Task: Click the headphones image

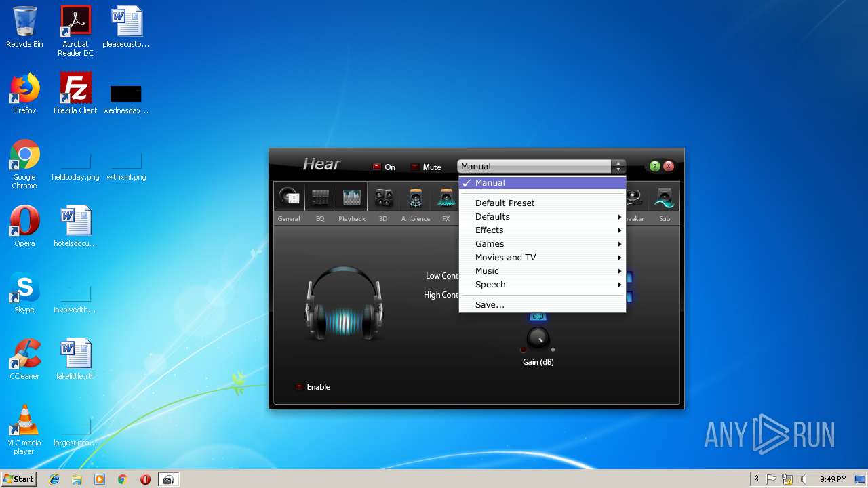Action: (344, 303)
